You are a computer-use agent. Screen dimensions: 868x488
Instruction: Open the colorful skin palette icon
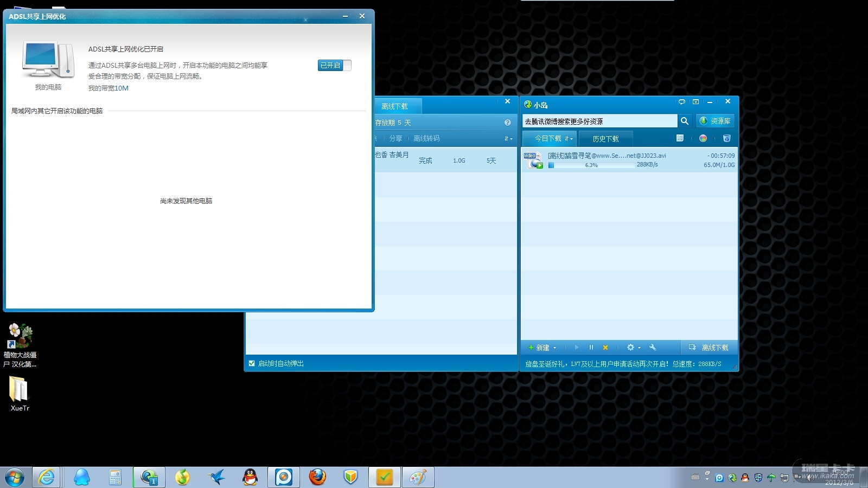click(x=703, y=138)
